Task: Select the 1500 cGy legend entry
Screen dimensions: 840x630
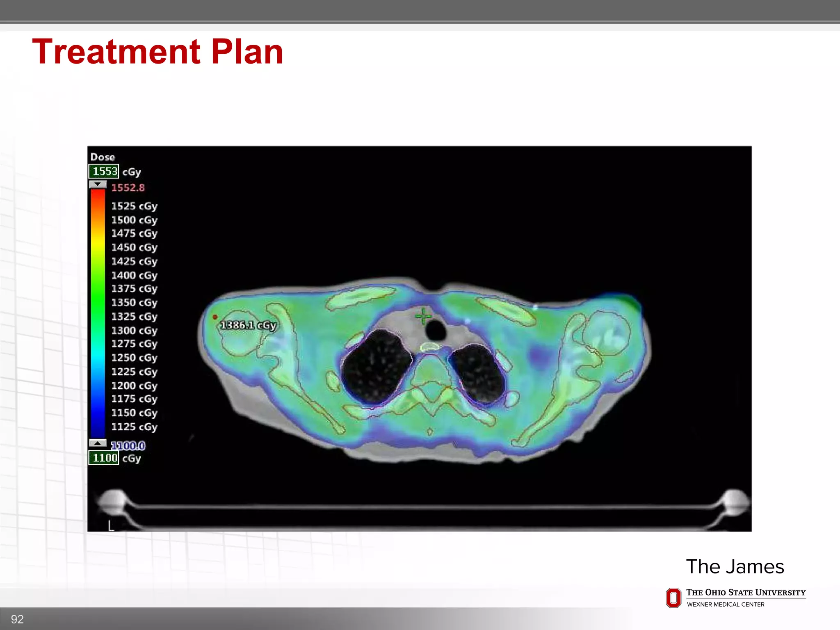Action: [134, 220]
